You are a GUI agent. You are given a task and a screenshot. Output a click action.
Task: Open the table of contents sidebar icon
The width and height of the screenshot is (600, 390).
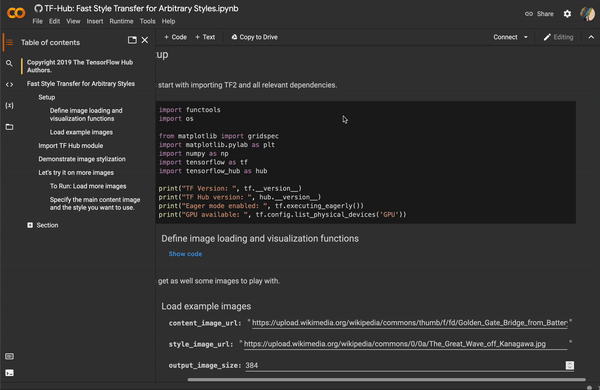pyautogui.click(x=9, y=42)
